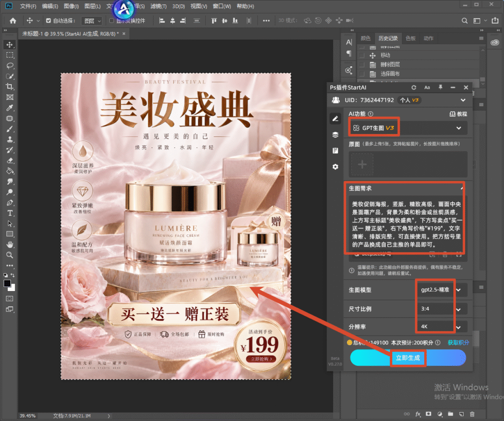This screenshot has height=421, width=504.
Task: Click the plus box to upload 原图
Action: point(362,164)
